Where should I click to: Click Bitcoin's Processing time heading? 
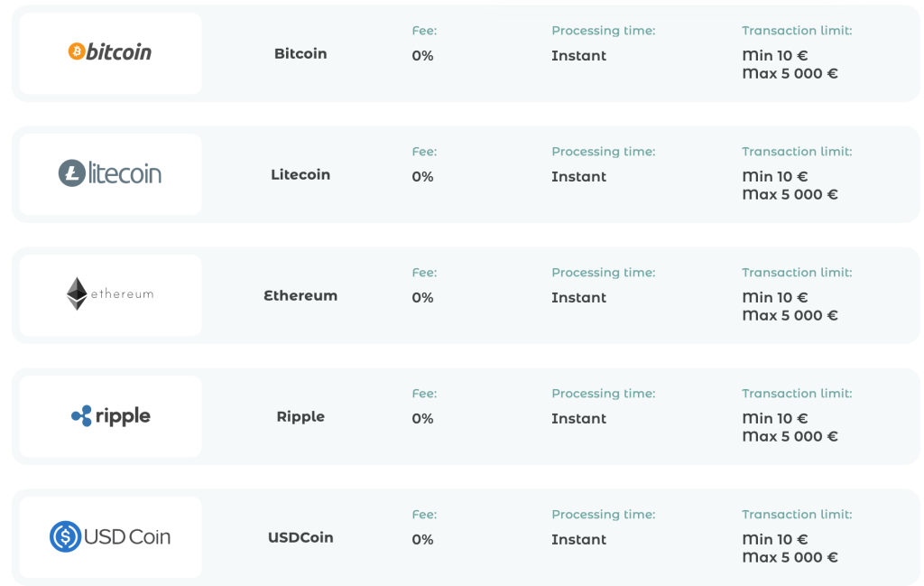(x=604, y=31)
